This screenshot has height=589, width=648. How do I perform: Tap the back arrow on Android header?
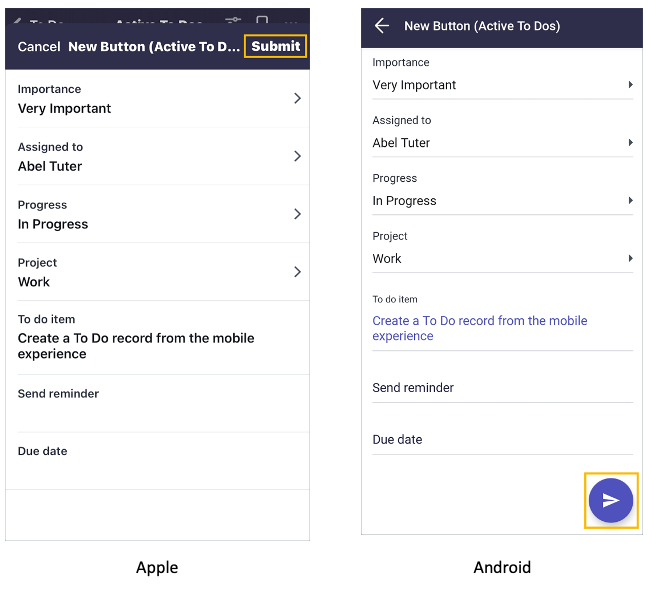point(382,26)
